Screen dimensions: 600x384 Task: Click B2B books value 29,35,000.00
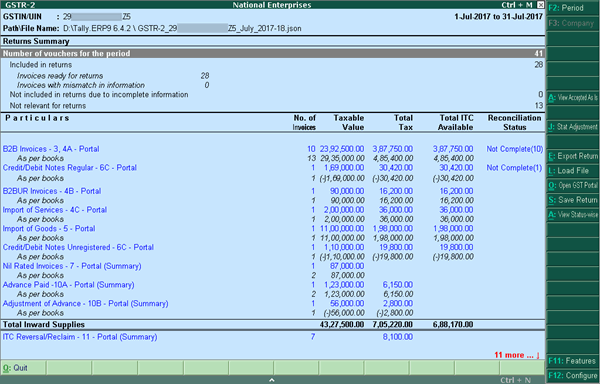tap(342, 158)
